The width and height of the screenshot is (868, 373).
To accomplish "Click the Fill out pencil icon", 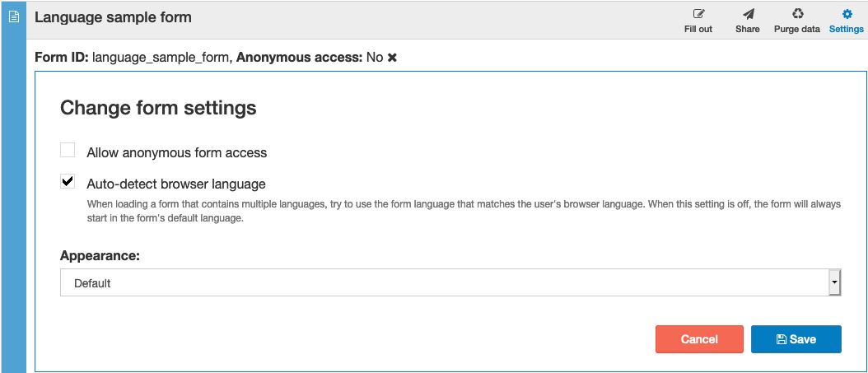I will pos(698,14).
